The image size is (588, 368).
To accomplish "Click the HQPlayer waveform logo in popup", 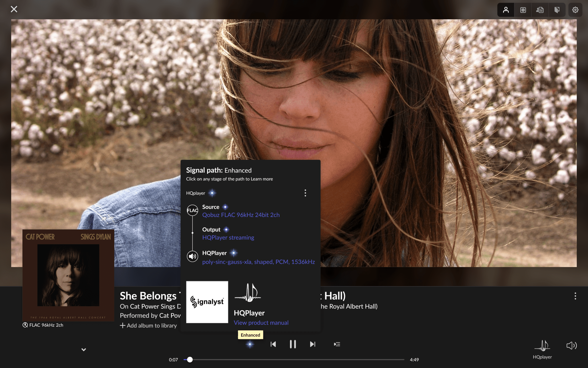I will point(248,293).
